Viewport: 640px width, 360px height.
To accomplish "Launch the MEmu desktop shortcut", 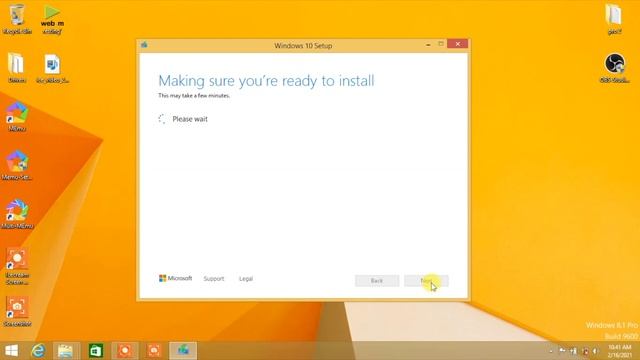I will coord(17,117).
